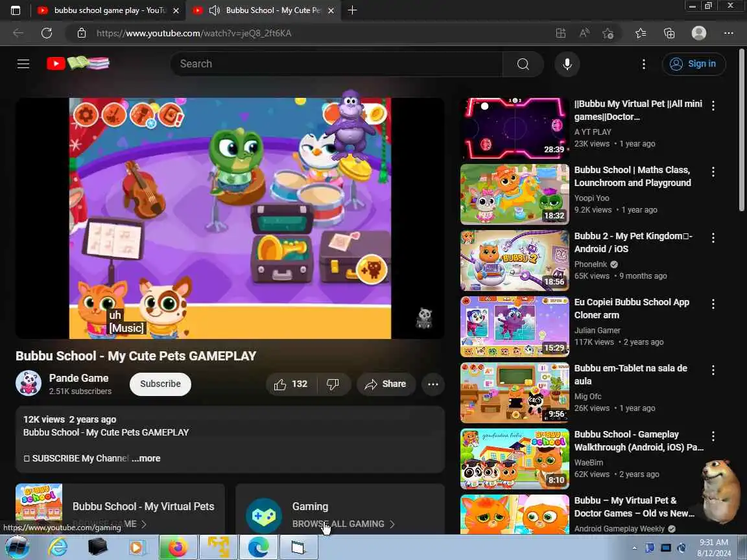The image size is (747, 560).
Task: Open the Pande Game channel name link
Action: [x=78, y=378]
